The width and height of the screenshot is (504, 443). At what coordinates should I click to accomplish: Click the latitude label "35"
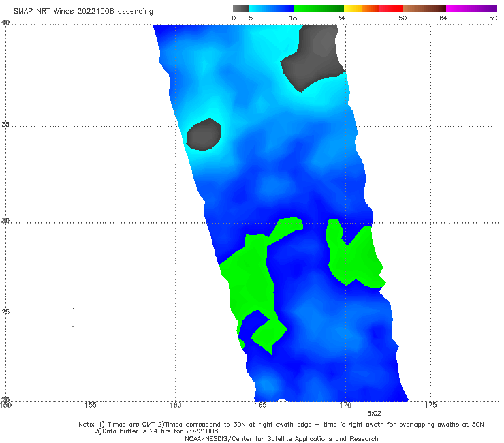5,124
